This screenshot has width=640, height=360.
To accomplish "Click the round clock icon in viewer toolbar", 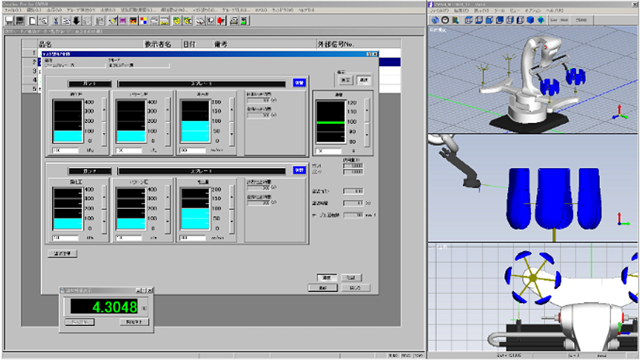I will click(x=445, y=20).
